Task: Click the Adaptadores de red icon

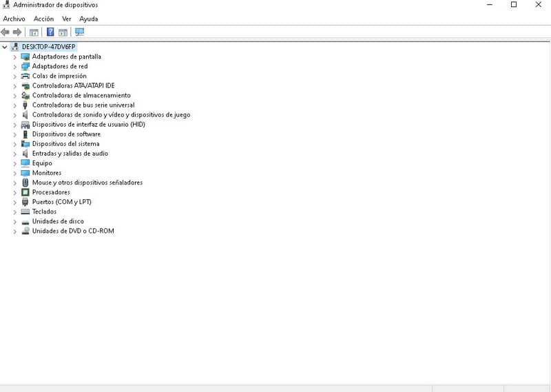Action: click(25, 66)
